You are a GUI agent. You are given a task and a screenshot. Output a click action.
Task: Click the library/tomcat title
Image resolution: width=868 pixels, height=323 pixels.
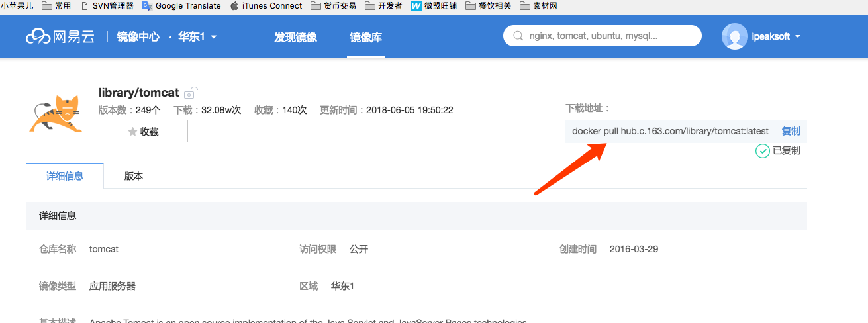pos(138,93)
